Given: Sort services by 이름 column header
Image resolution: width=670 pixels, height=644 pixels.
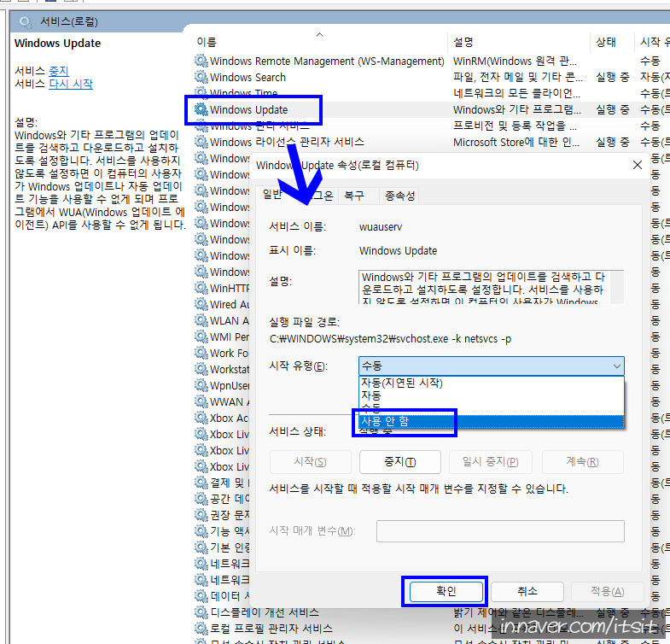Looking at the screenshot, I should click(x=319, y=42).
